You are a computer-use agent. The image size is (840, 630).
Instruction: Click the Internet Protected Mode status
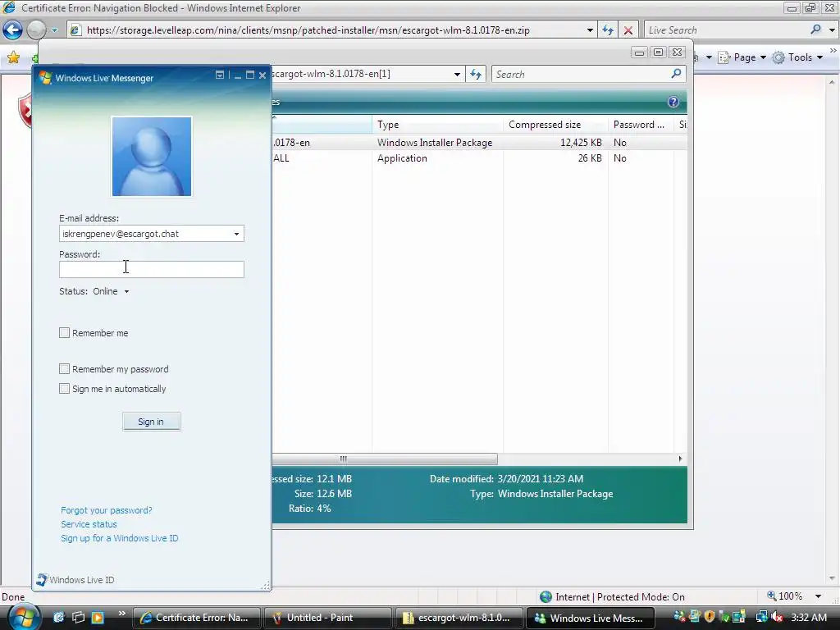tap(612, 597)
